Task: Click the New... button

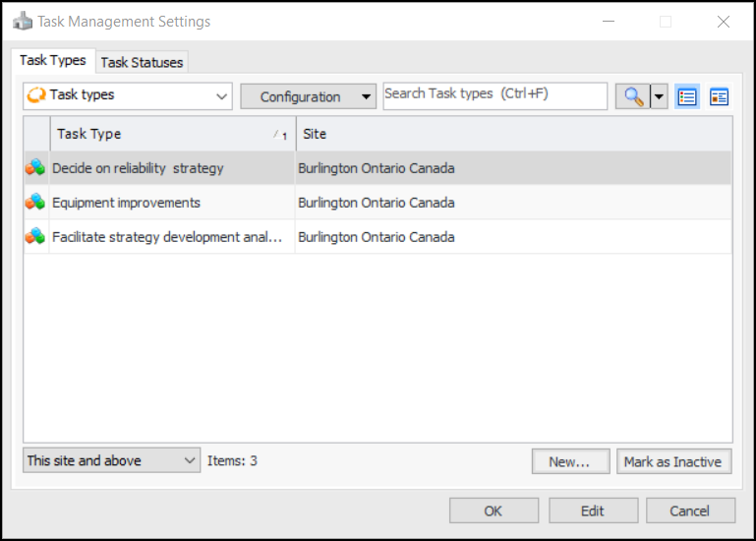Action: pos(570,461)
